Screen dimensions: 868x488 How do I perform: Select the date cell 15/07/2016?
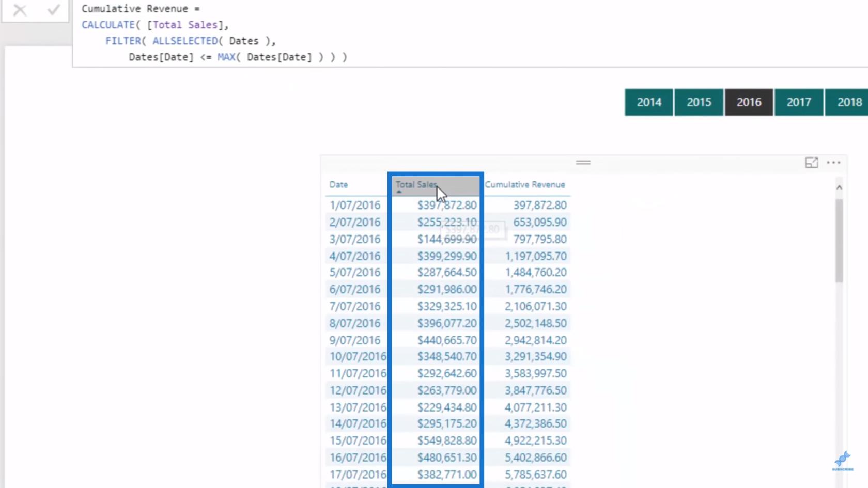(358, 440)
